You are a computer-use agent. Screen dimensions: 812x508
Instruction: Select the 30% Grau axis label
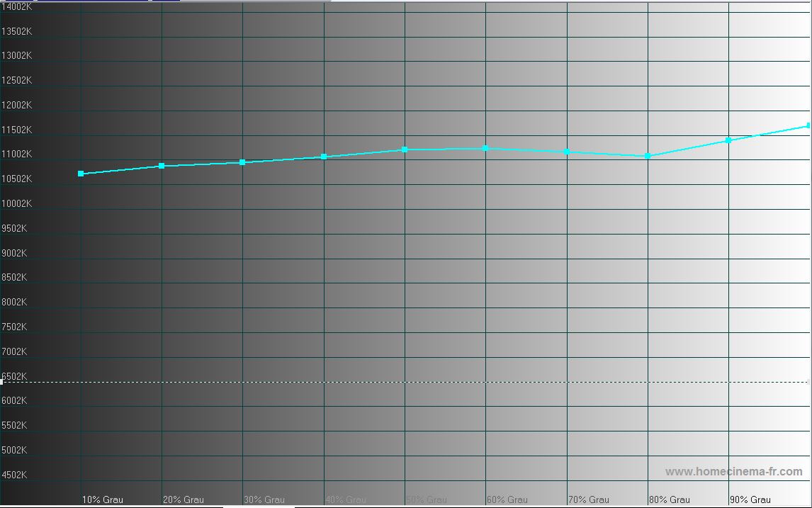(264, 499)
